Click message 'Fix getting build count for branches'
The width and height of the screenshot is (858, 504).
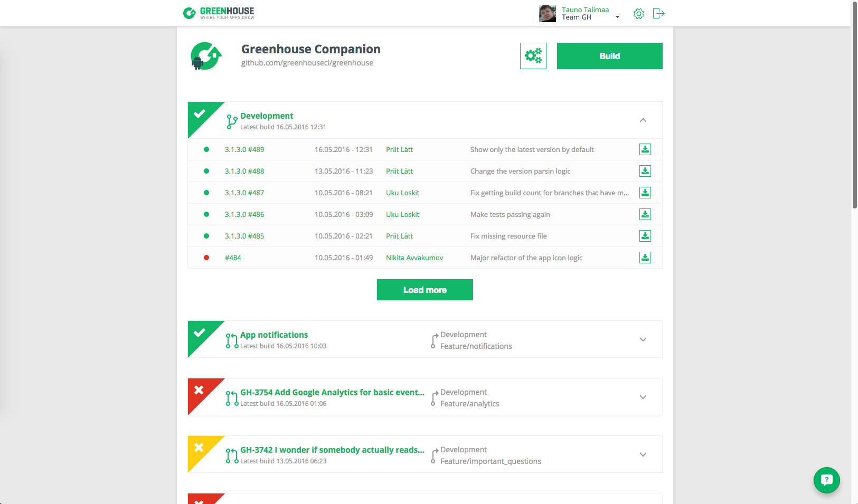click(x=550, y=193)
